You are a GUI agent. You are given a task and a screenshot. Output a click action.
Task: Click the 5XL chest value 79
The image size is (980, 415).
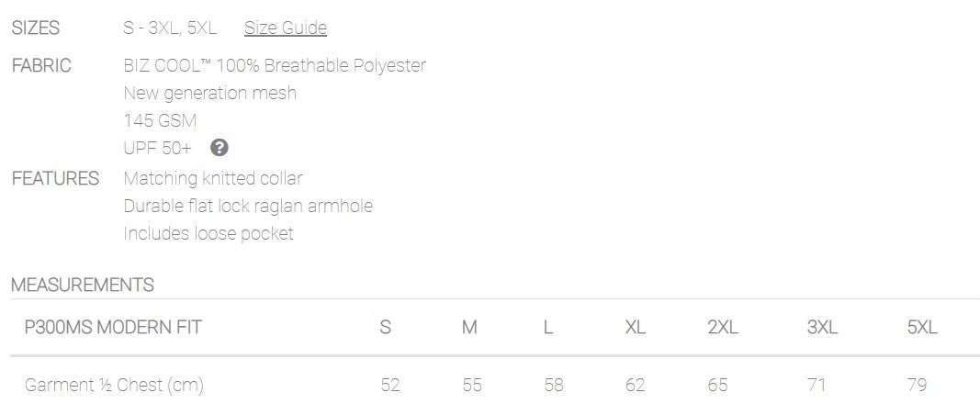pos(917,385)
